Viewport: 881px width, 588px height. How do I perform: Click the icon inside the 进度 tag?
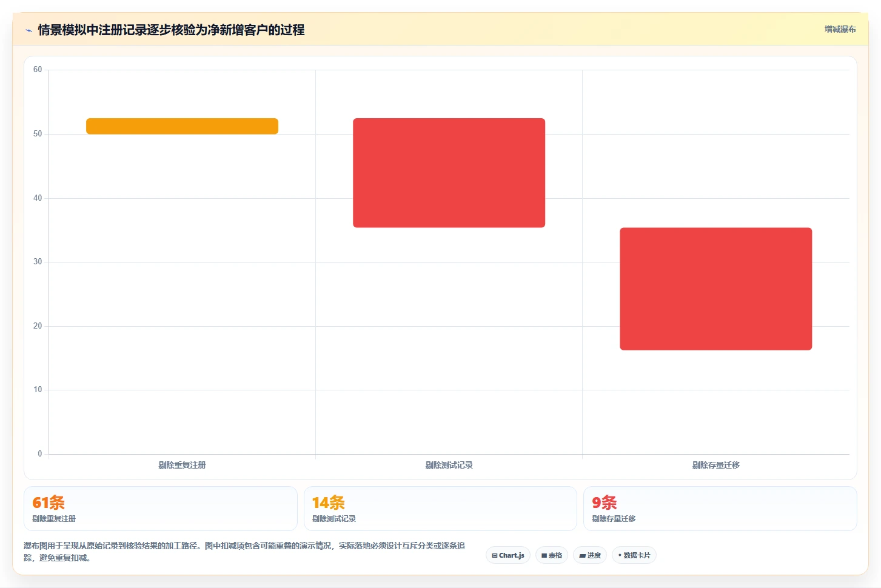tap(583, 555)
